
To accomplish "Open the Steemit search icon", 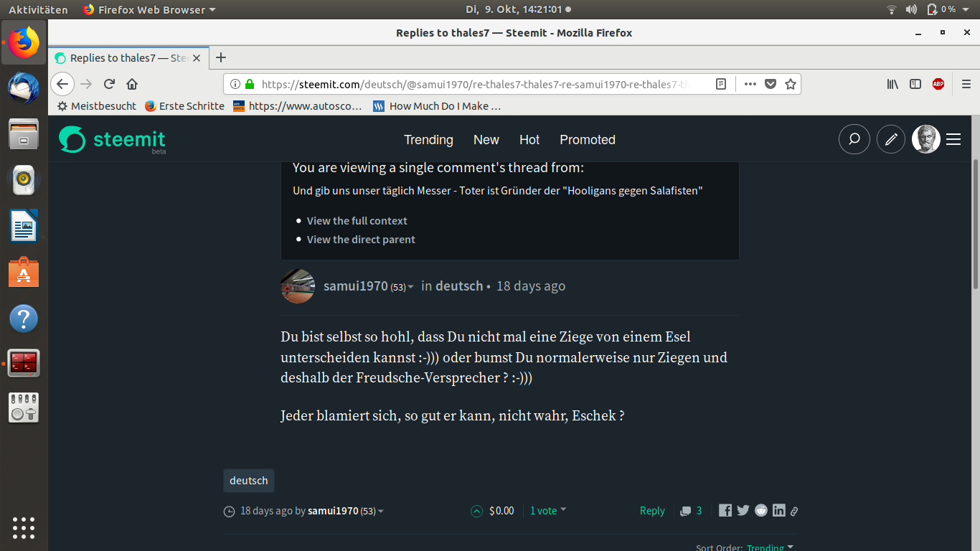I will (854, 139).
